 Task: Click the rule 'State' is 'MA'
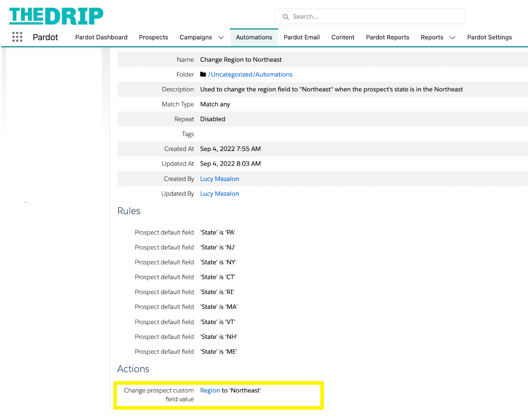tap(219, 307)
